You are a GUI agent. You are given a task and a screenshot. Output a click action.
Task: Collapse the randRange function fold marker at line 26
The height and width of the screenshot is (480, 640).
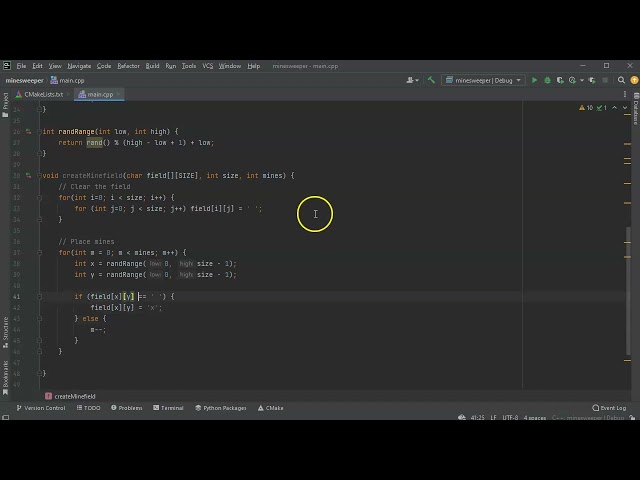pos(40,131)
